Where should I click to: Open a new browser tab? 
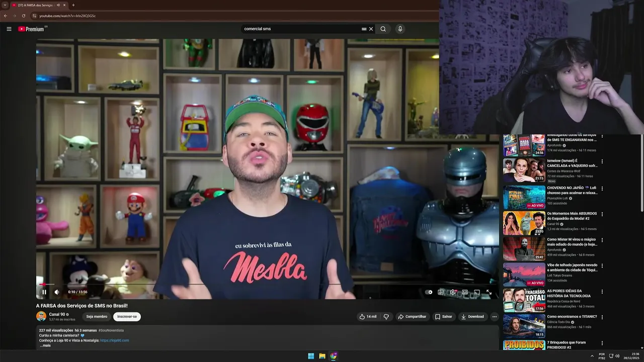pos(73,5)
